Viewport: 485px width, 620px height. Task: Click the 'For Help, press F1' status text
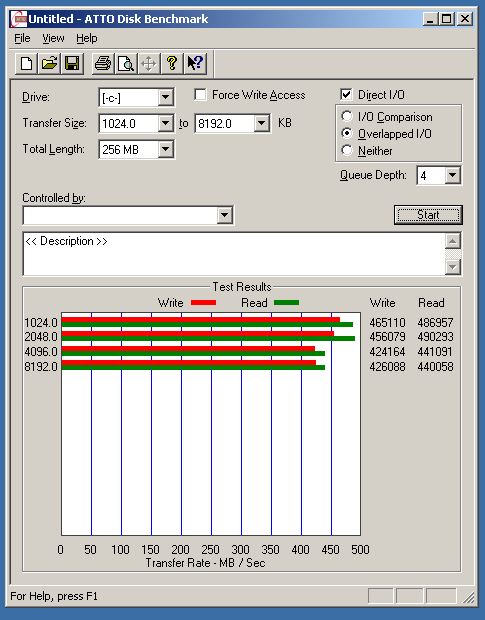tap(54, 596)
